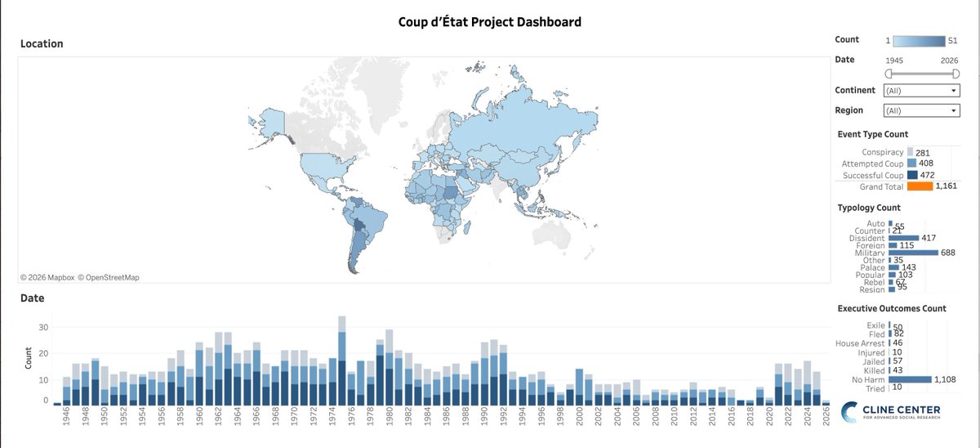Click the 1945 date slider start value
980x448 pixels.
pyautogui.click(x=896, y=60)
